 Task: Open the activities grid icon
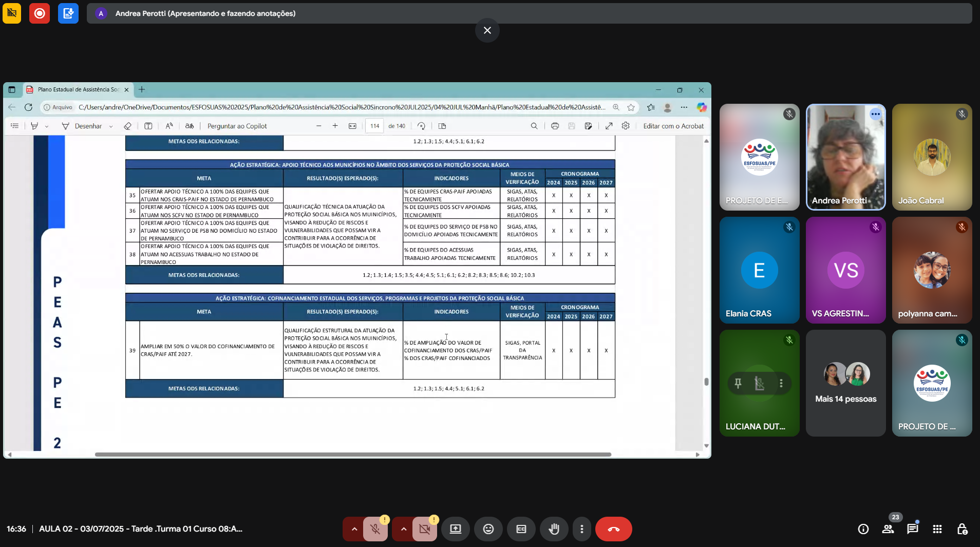coord(937,529)
